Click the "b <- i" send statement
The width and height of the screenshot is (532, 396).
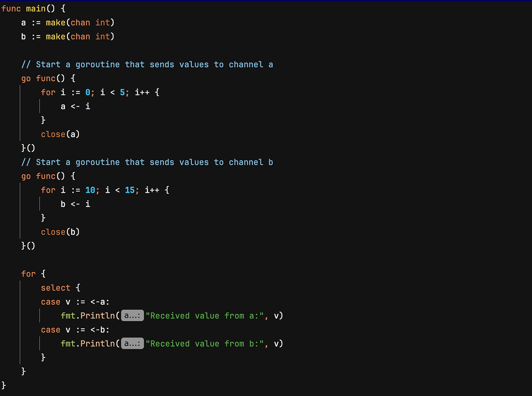[75, 204]
